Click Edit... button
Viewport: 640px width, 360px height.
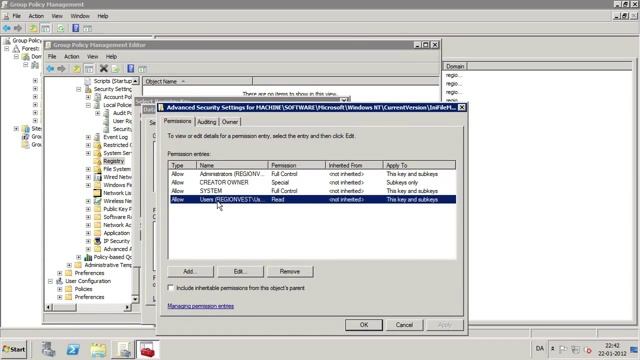(x=240, y=271)
